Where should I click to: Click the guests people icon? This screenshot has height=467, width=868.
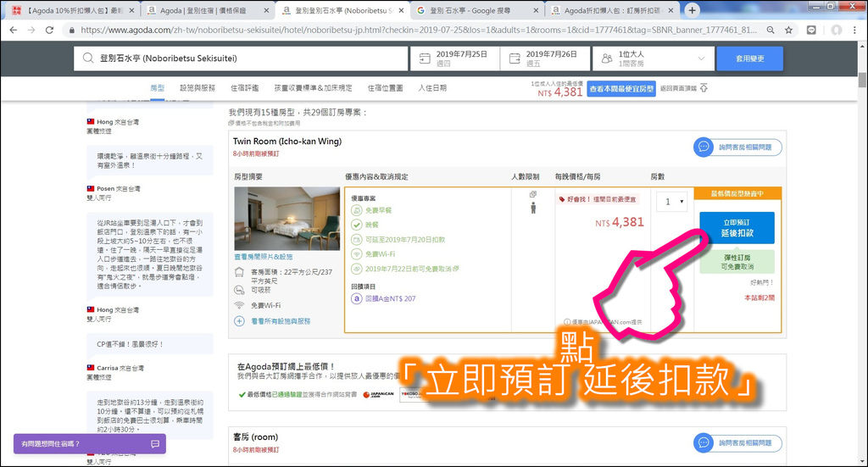coord(607,58)
